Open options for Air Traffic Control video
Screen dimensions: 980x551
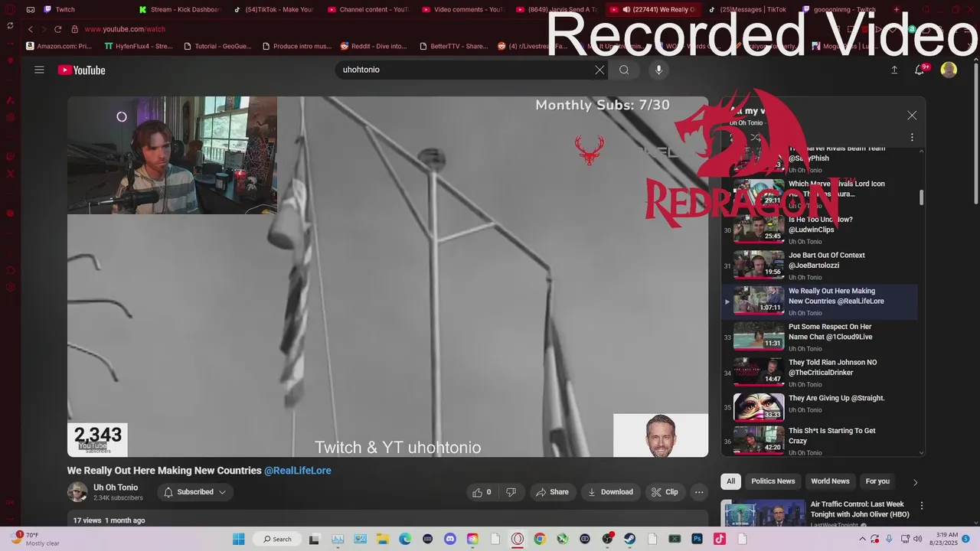(x=922, y=506)
